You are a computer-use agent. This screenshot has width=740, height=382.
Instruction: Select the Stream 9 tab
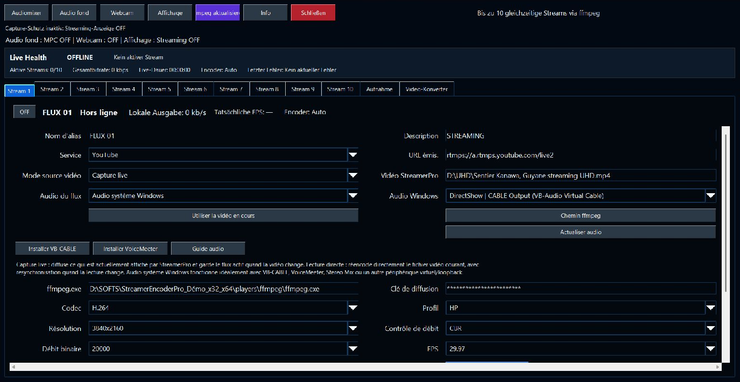[x=303, y=89]
